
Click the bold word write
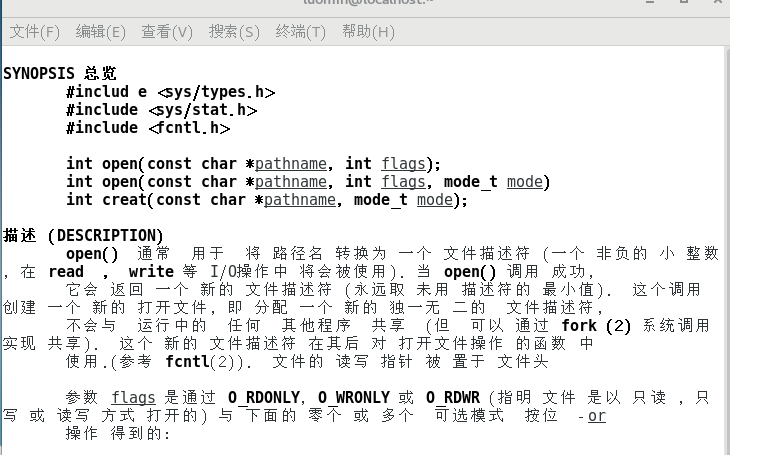(151, 272)
